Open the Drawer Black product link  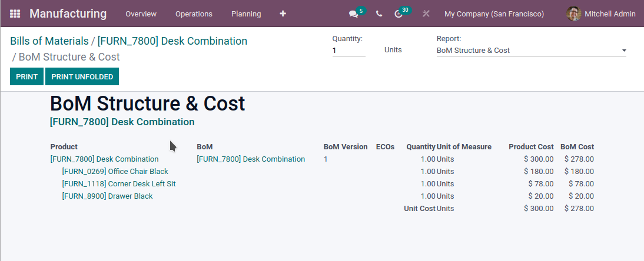pyautogui.click(x=107, y=196)
